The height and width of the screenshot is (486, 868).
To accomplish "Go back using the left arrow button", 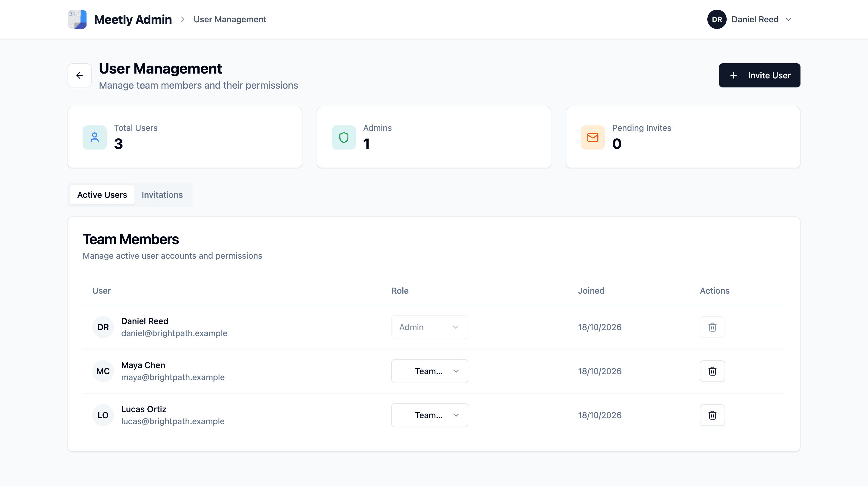I will pyautogui.click(x=80, y=75).
